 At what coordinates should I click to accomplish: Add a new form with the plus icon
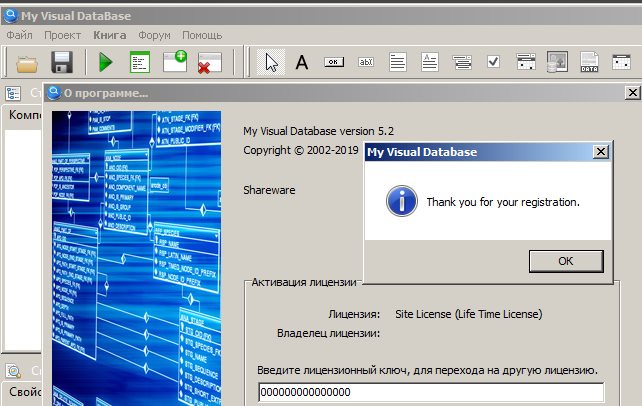pos(175,62)
